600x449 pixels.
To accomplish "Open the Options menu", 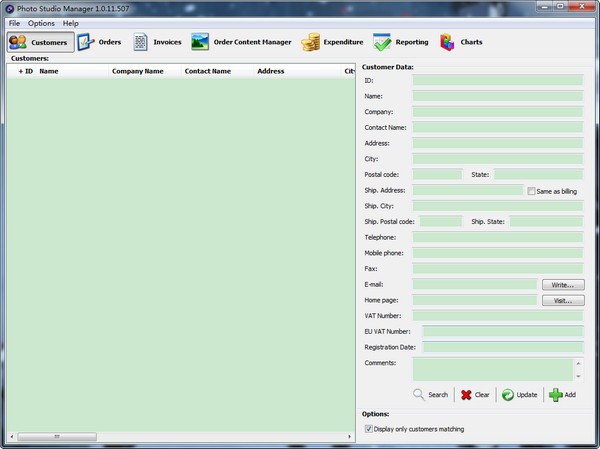I will coord(41,23).
